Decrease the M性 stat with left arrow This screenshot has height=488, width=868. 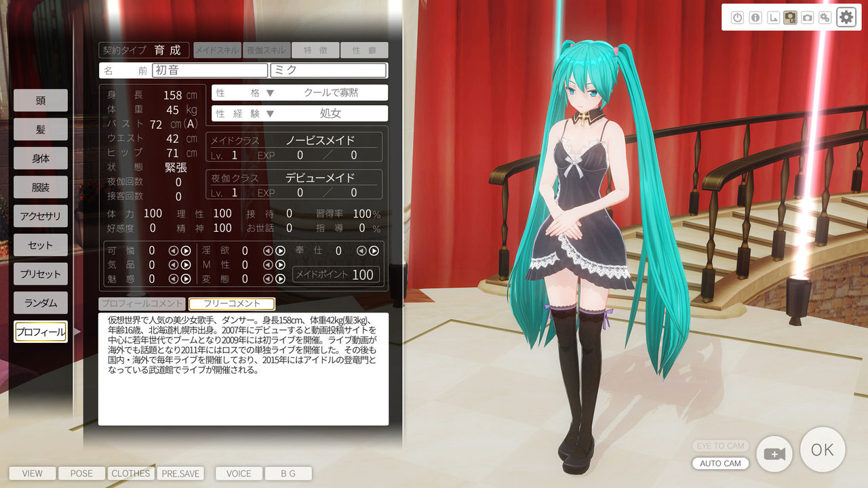[267, 264]
